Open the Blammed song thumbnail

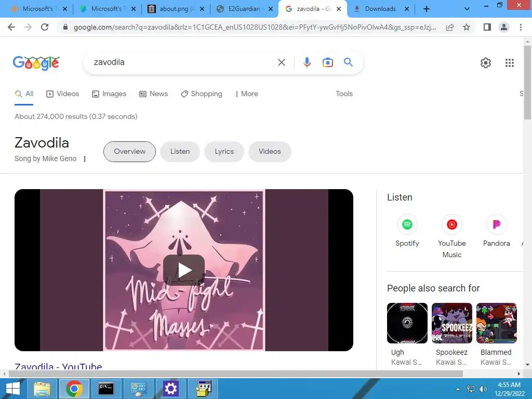496,323
